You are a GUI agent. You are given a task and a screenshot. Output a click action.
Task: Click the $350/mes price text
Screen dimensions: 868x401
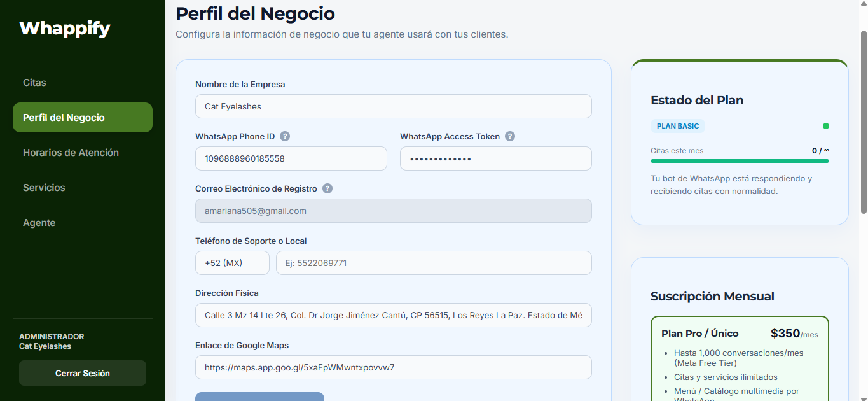[794, 334]
